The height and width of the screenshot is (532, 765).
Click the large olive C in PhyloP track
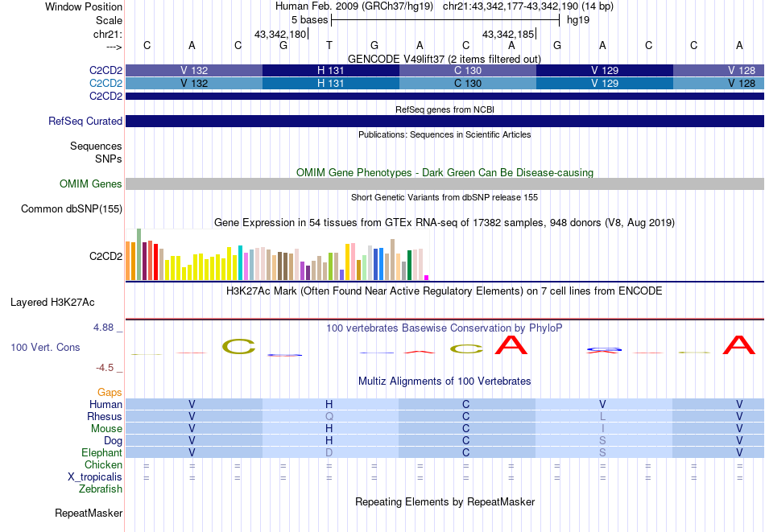pos(238,346)
